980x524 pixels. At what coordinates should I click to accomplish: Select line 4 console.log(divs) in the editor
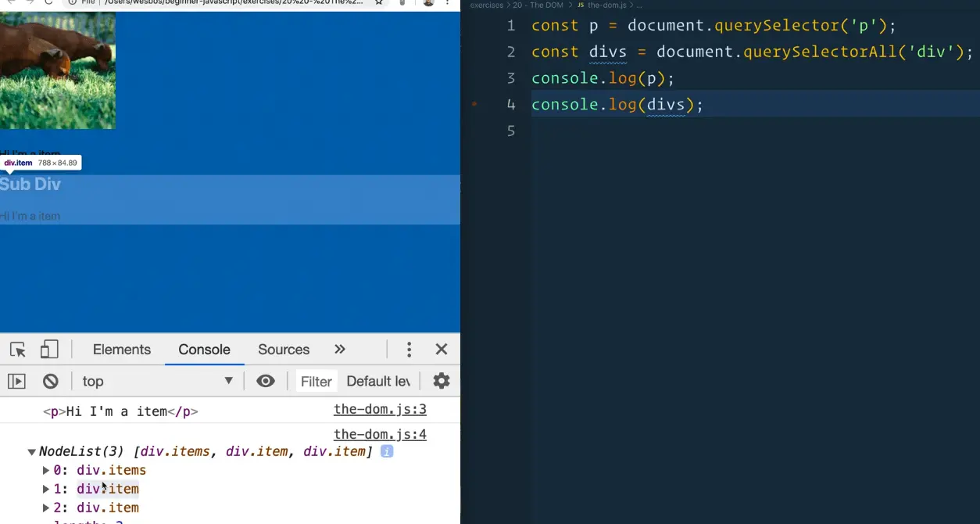click(x=617, y=104)
